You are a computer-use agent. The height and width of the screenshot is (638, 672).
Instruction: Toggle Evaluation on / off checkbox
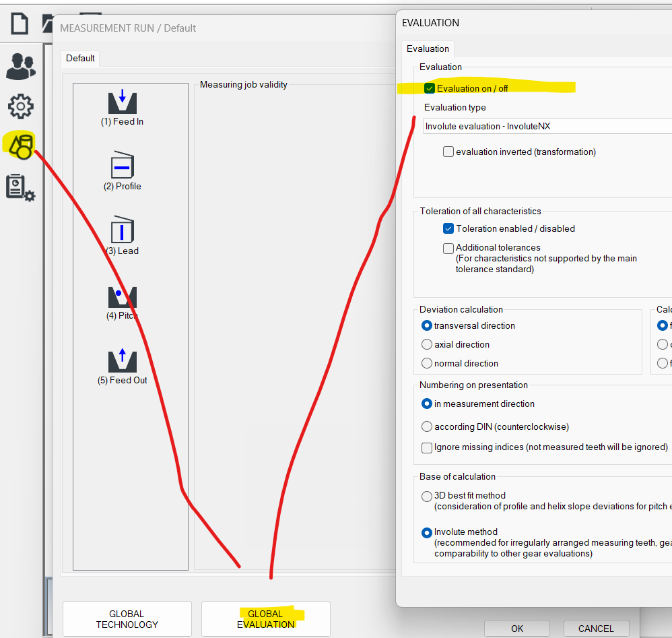[430, 88]
